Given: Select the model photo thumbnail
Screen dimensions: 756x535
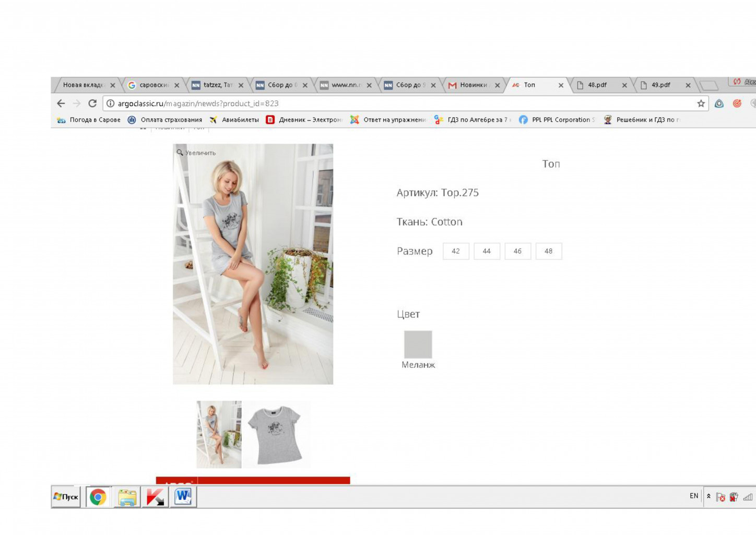Looking at the screenshot, I should tap(219, 434).
